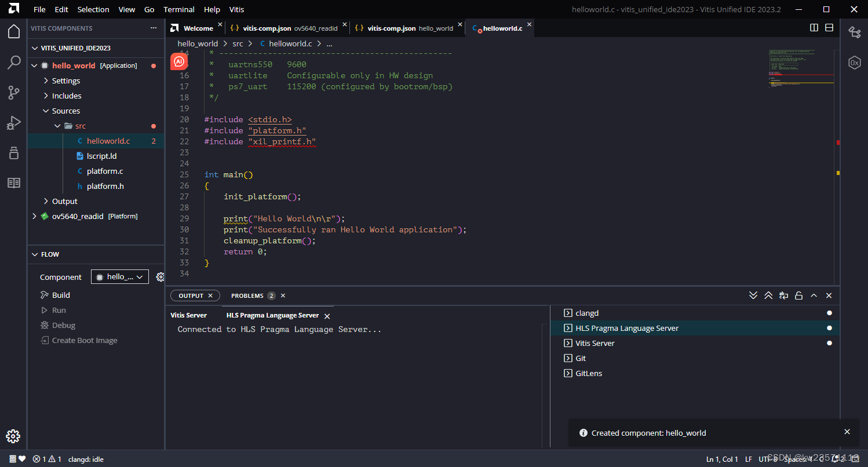Close the Welcome editor tab

coord(220,26)
